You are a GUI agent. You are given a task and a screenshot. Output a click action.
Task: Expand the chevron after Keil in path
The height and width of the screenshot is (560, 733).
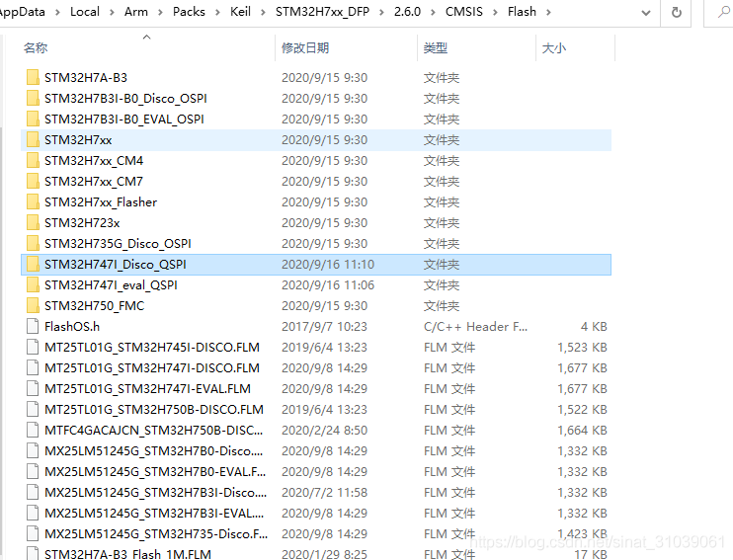(x=263, y=12)
